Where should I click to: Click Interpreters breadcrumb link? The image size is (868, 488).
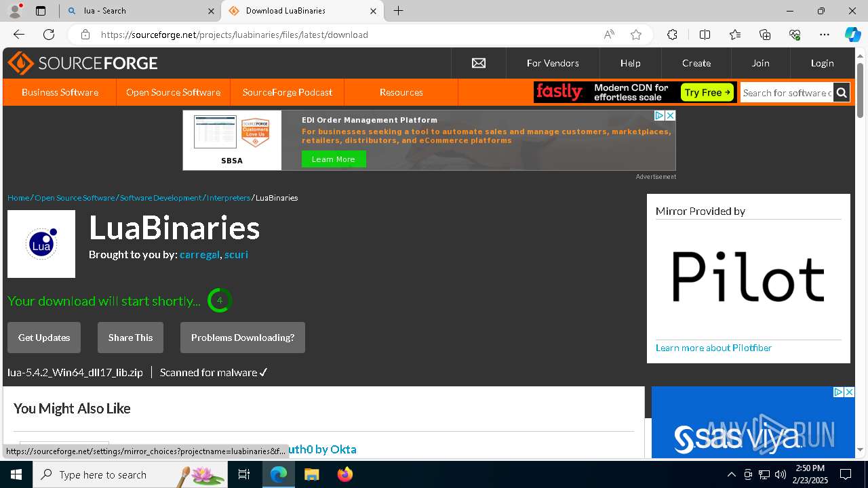[x=229, y=198]
